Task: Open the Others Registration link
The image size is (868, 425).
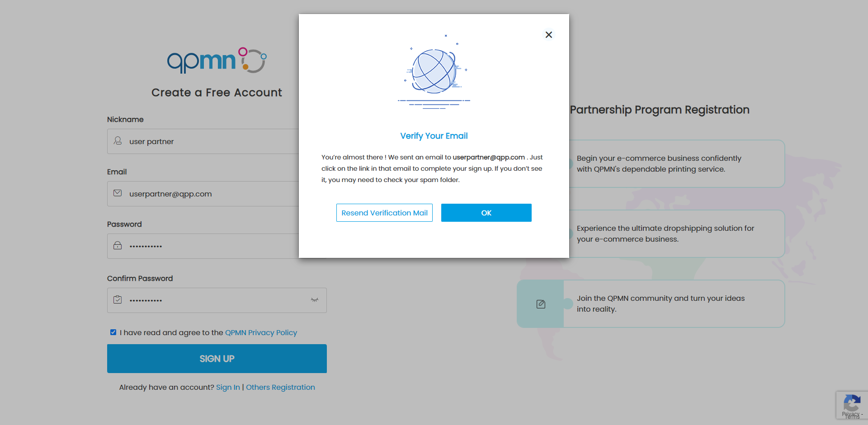Action: [x=280, y=387]
